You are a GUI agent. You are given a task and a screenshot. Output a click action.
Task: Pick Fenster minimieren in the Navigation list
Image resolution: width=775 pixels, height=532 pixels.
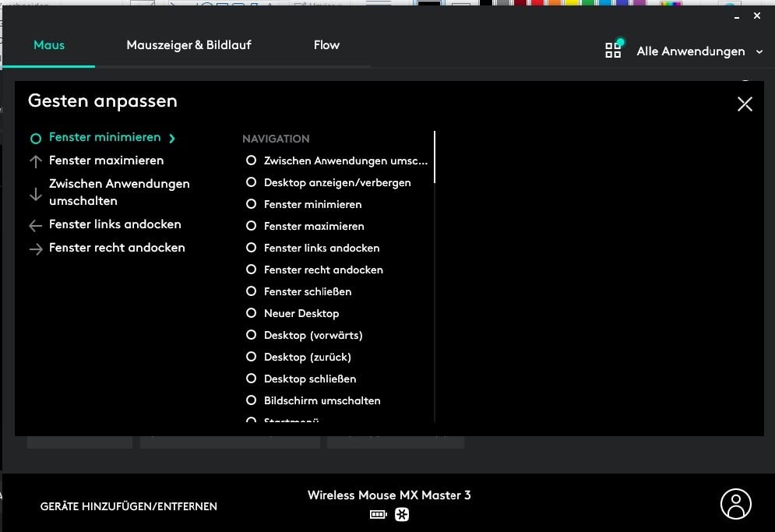coord(304,204)
